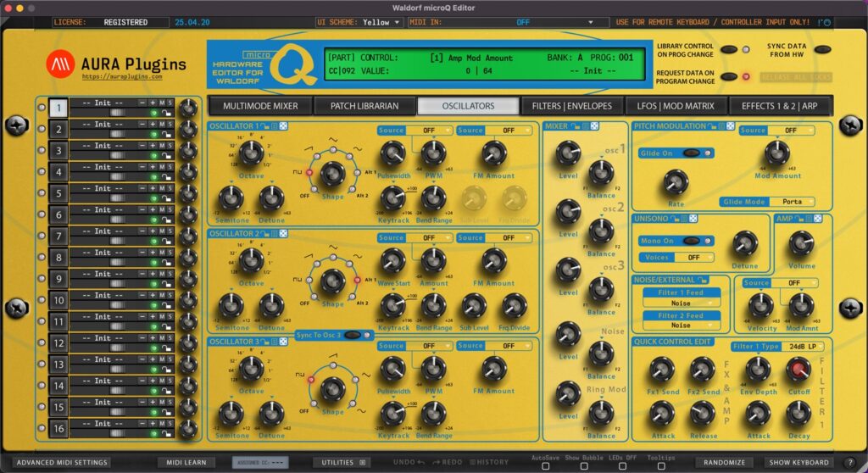Solo part 4 with its S button
This screenshot has height=473, width=868.
(170, 167)
